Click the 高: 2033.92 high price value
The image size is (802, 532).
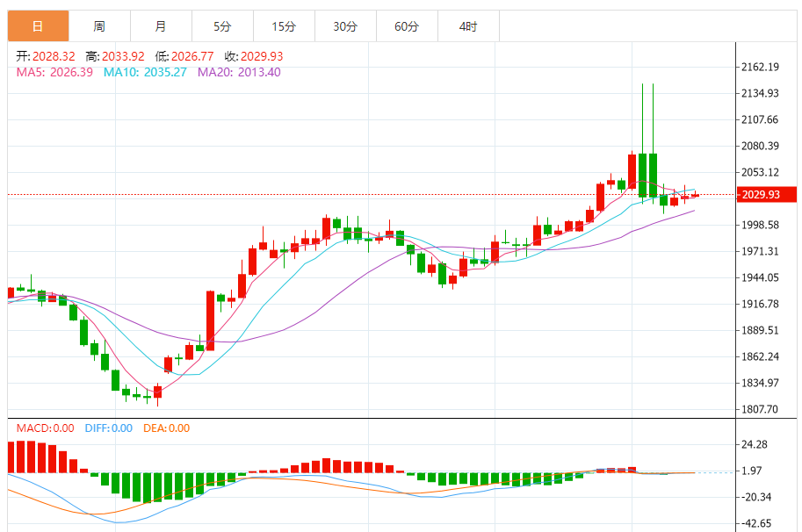tap(115, 56)
